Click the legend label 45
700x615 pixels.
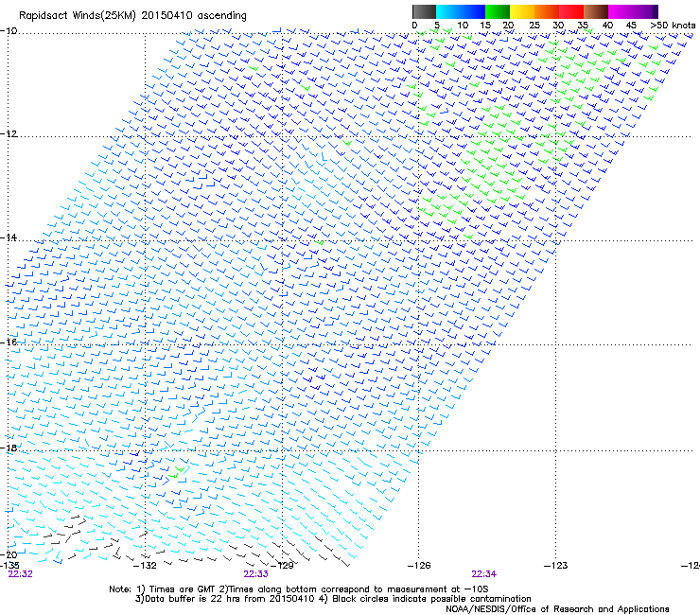coord(631,26)
